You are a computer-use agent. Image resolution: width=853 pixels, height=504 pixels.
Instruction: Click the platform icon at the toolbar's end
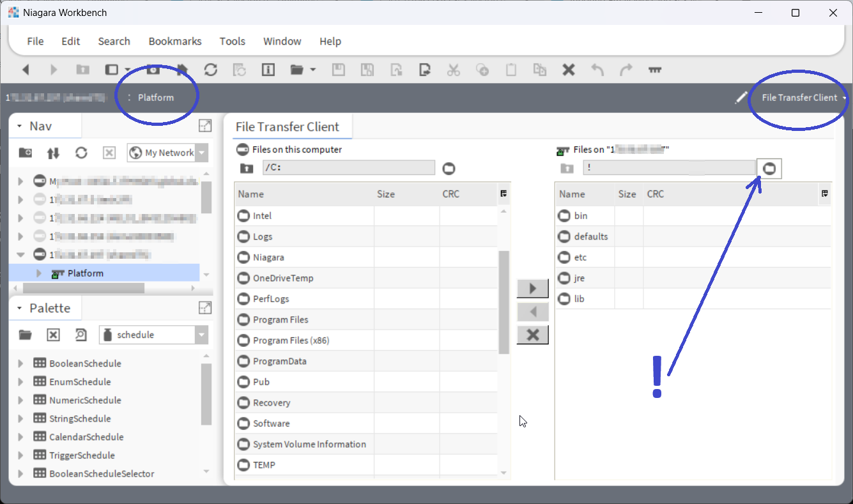[655, 70]
